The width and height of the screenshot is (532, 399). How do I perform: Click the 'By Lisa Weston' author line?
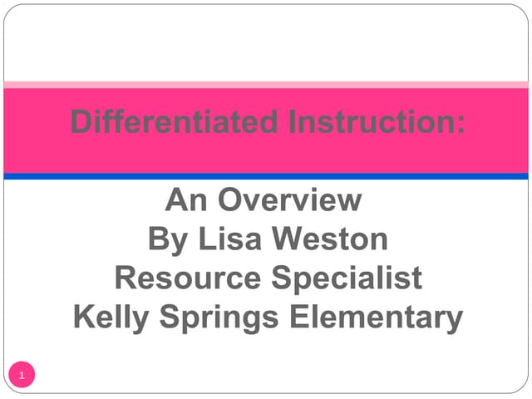tap(267, 239)
